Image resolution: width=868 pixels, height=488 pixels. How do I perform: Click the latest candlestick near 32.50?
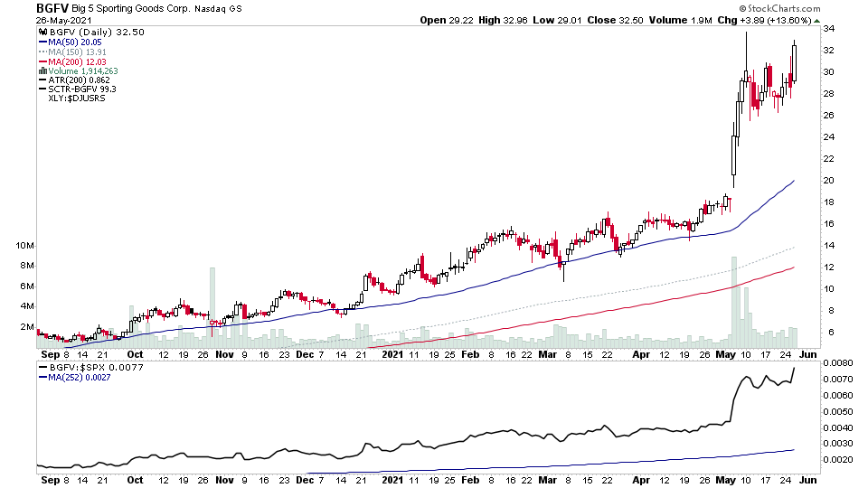(795, 62)
